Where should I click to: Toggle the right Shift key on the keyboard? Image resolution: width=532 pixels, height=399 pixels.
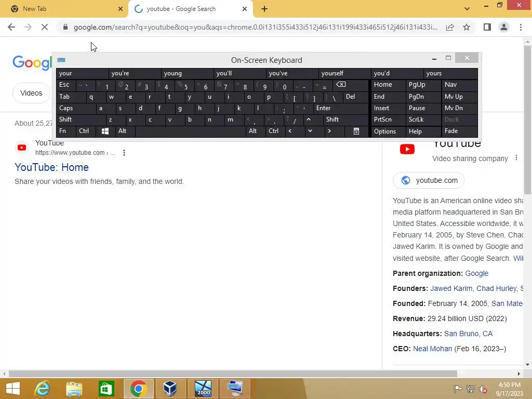click(345, 119)
